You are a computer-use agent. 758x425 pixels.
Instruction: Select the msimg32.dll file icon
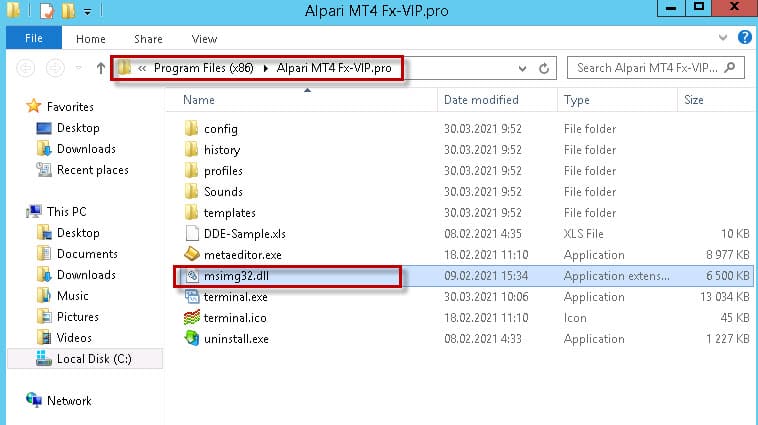tap(193, 276)
